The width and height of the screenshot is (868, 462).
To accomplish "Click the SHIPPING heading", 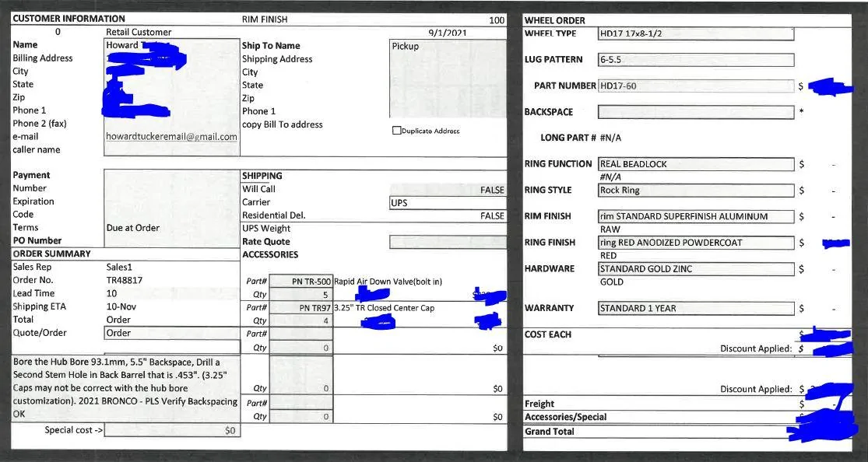I will point(262,176).
